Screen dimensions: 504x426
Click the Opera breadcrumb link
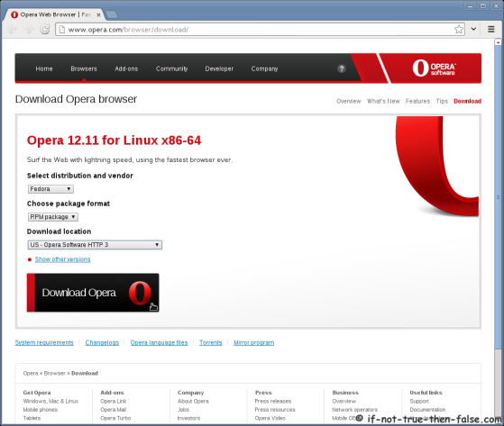pos(31,373)
